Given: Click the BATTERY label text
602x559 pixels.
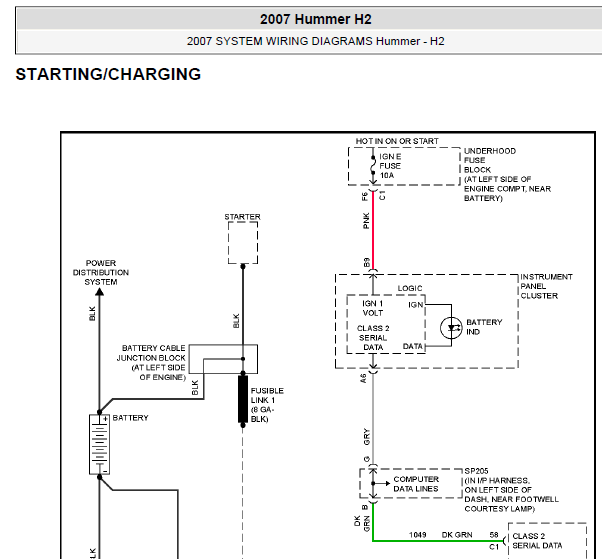Looking at the screenshot, I should pos(130,418).
